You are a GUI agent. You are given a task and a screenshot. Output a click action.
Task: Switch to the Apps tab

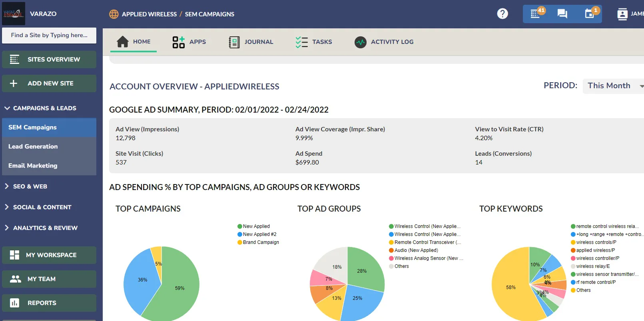[189, 42]
